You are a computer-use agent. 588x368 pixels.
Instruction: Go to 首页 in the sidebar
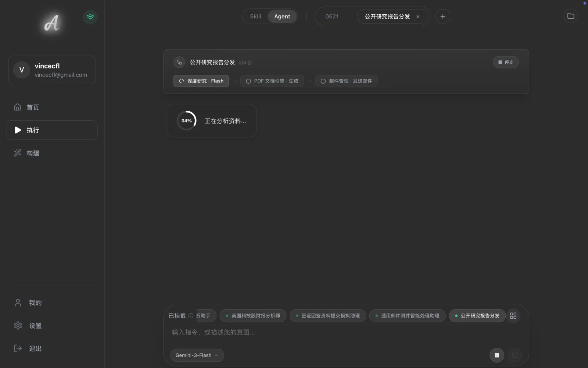tap(52, 107)
